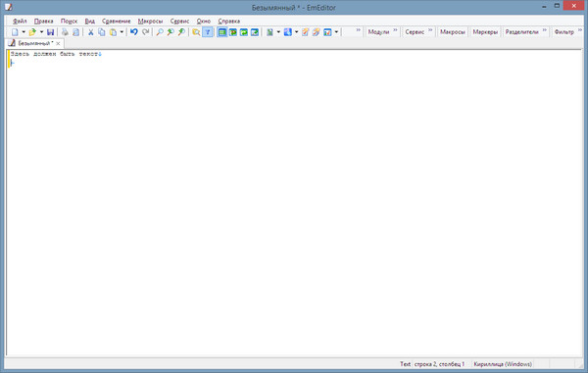
Task: Toggle the no-wrap button highlighted in blue
Action: 222,32
